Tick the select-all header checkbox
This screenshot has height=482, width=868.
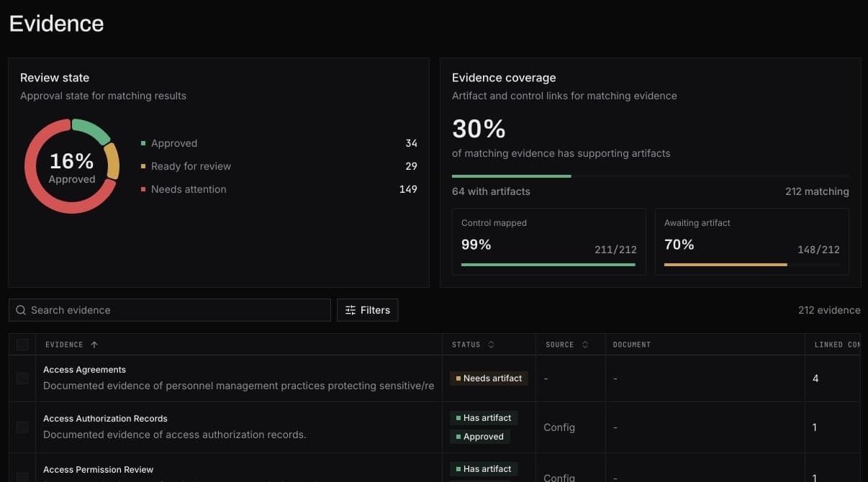(22, 345)
